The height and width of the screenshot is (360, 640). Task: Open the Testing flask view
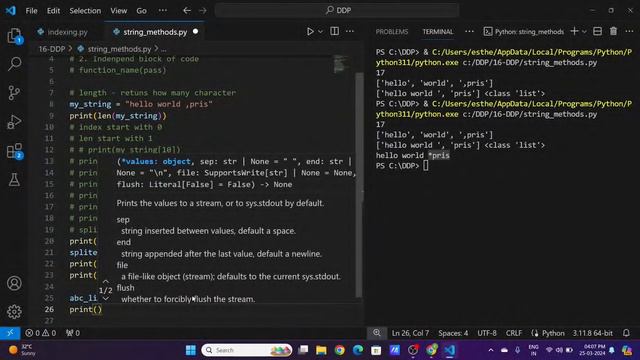coord(14,180)
